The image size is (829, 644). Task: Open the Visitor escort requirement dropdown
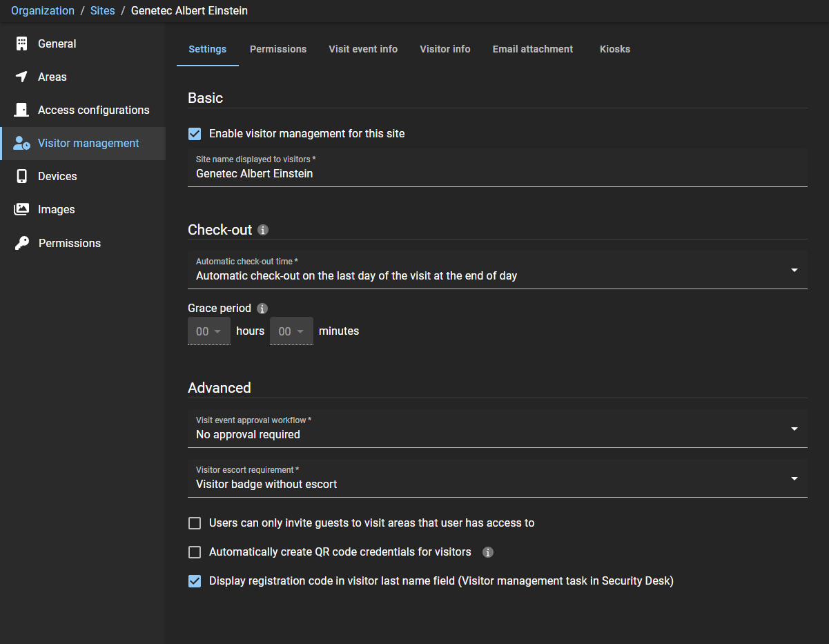click(x=497, y=478)
